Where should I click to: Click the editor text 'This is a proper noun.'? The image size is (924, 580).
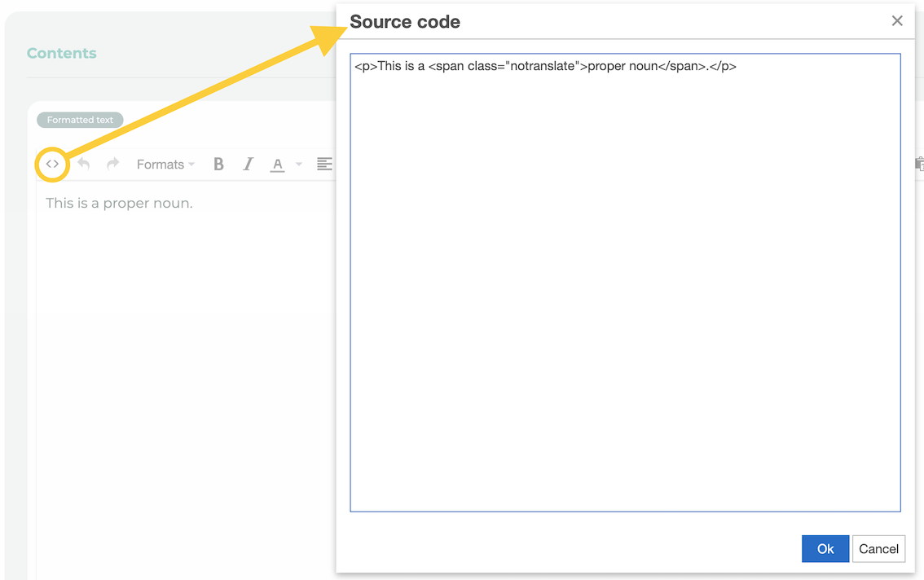pos(119,204)
